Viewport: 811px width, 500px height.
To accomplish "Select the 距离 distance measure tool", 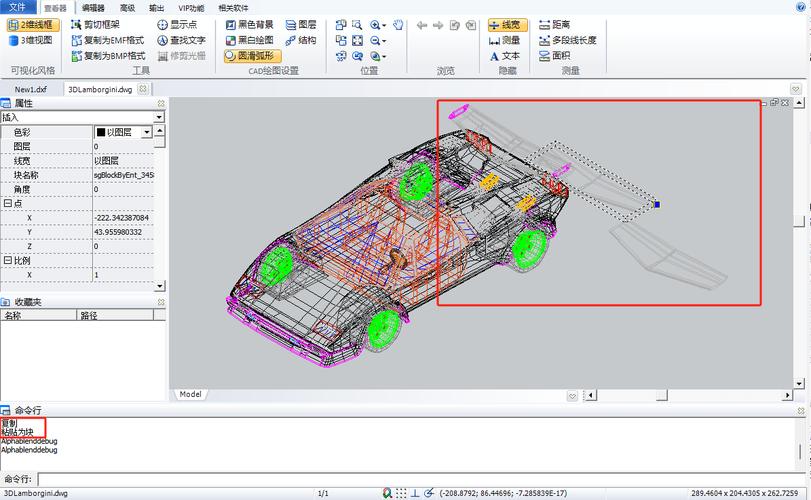I will [x=554, y=25].
